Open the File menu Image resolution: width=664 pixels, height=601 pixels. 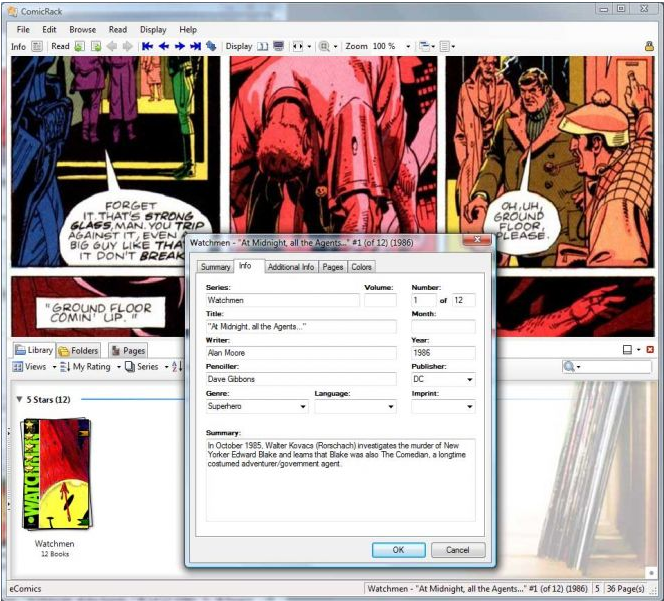click(23, 30)
